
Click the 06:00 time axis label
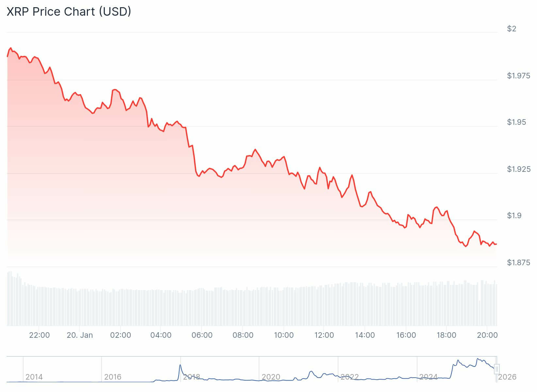click(x=202, y=335)
